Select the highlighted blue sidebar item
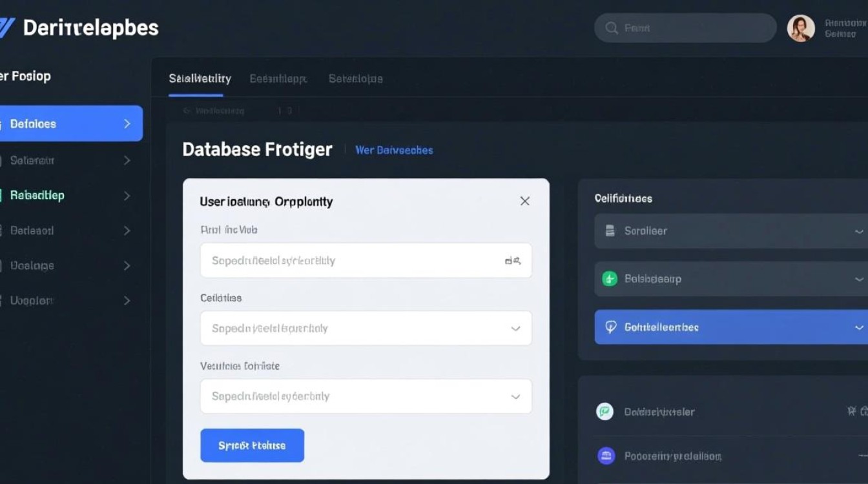The image size is (868, 484). 70,124
